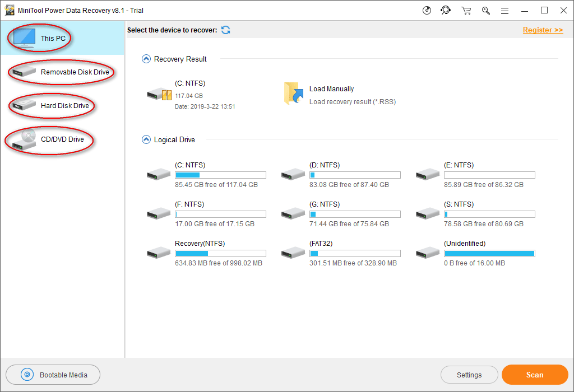Click the Bootable Media button

53,375
